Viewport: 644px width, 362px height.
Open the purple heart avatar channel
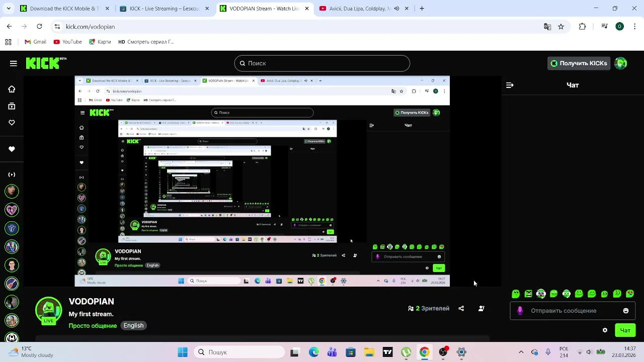click(12, 210)
